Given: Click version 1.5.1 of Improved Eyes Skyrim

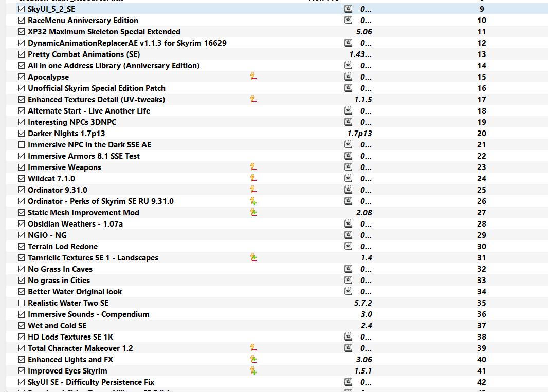Looking at the screenshot, I should tap(363, 371).
